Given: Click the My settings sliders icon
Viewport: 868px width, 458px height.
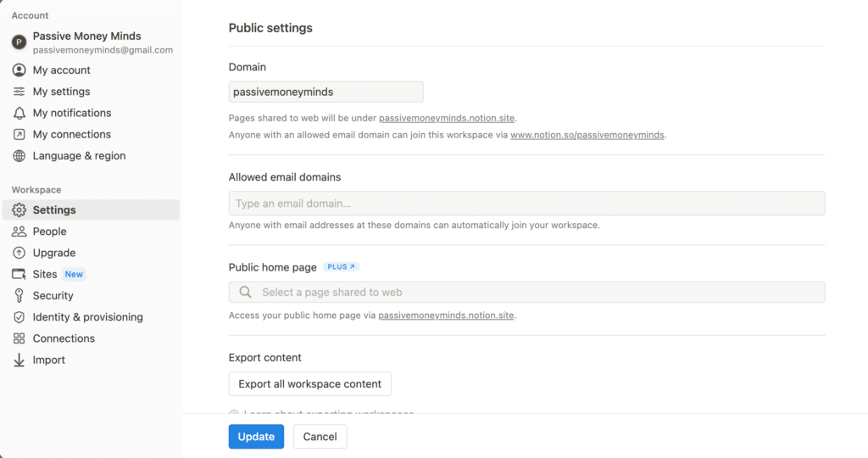Looking at the screenshot, I should click(19, 92).
